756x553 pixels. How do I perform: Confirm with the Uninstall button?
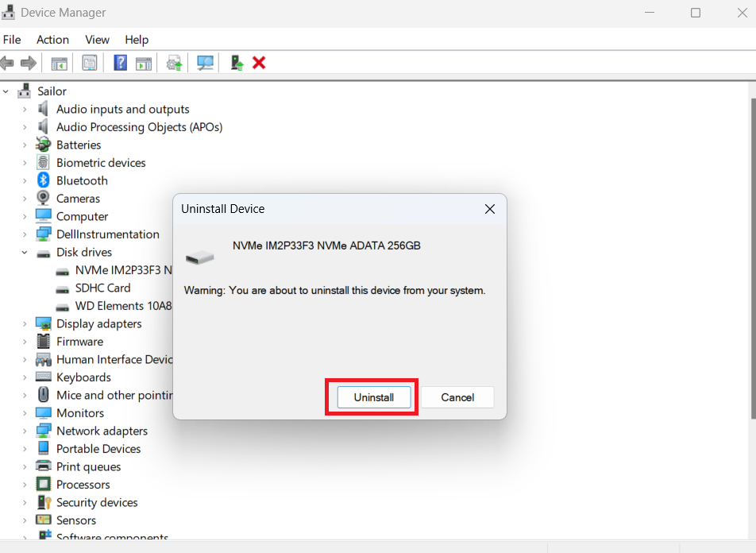click(x=374, y=397)
